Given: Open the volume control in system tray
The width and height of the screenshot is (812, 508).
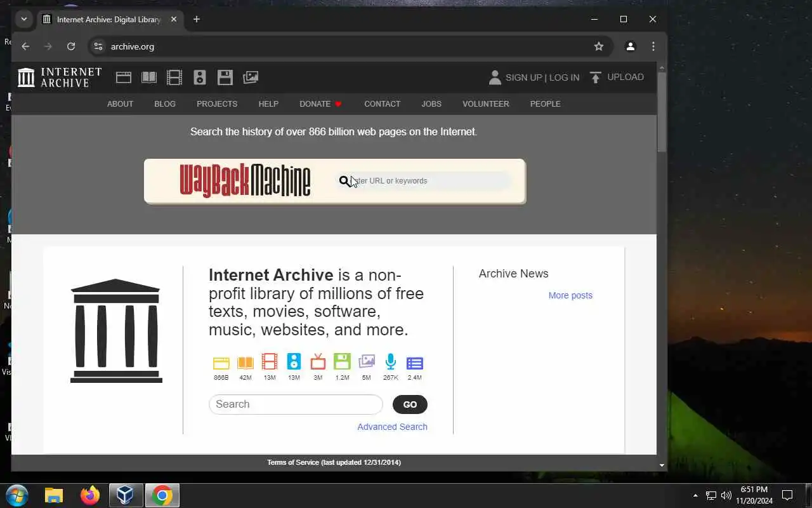Looking at the screenshot, I should point(726,495).
